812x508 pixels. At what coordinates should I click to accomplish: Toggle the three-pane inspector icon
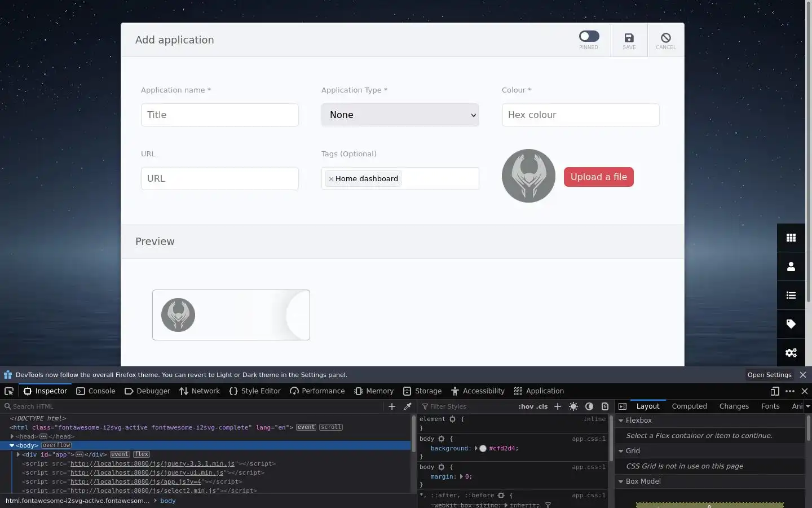[x=623, y=406]
